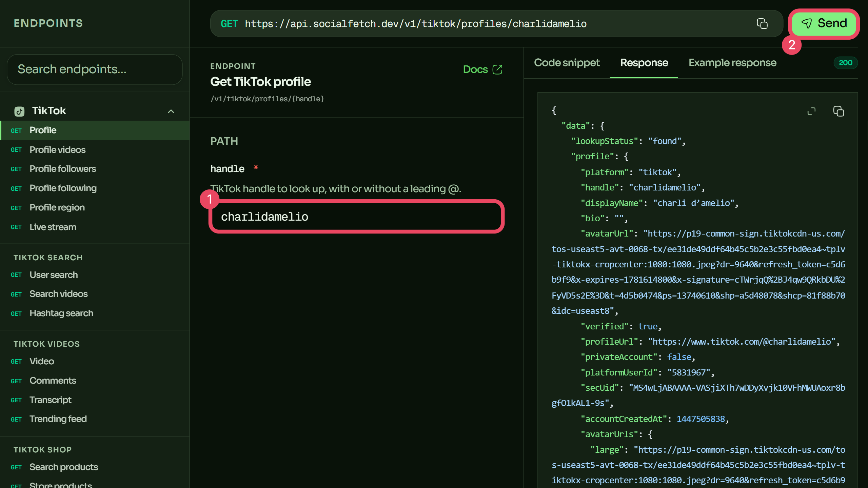Viewport: 868px width, 488px height.
Task: Click the TikTok logo icon in the sidebar
Action: [x=19, y=111]
